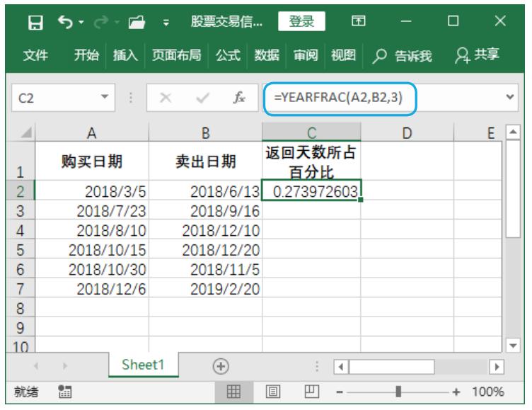The width and height of the screenshot is (532, 410).
Task: Click vertical scrollbar down arrow
Action: 513,346
